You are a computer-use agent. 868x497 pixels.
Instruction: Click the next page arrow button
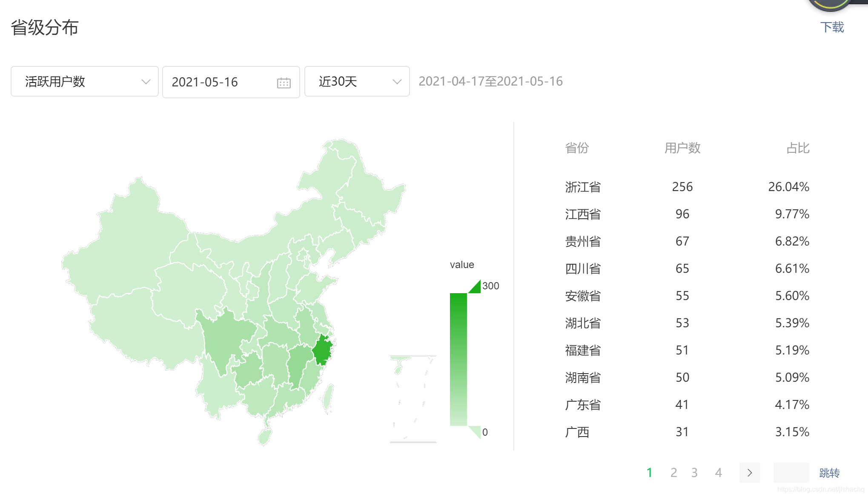point(749,473)
